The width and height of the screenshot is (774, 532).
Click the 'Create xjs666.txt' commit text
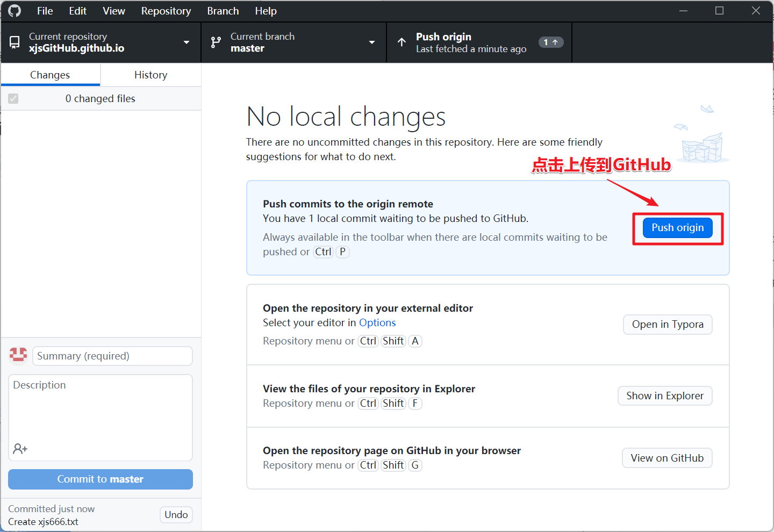[43, 522]
